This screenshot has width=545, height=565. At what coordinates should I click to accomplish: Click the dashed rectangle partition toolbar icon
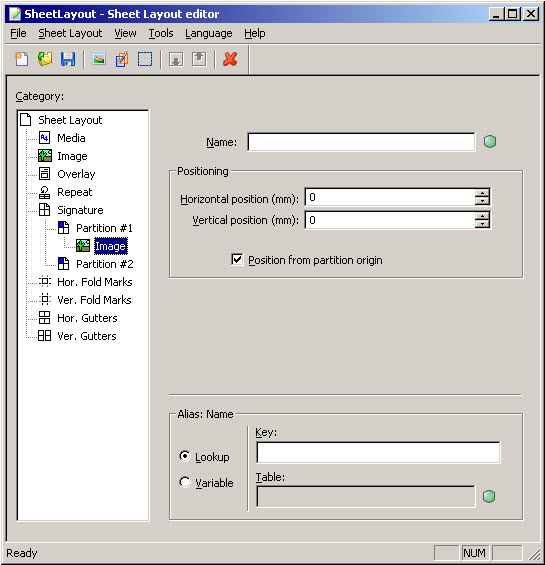[x=145, y=59]
